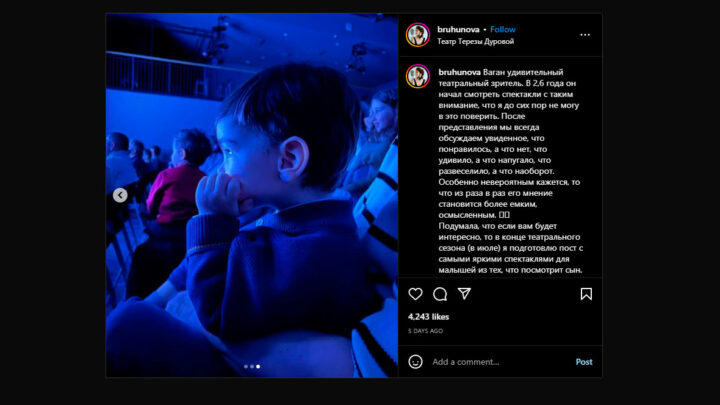Go to previous photo in carousel
Image resolution: width=720 pixels, height=405 pixels.
pos(120,195)
